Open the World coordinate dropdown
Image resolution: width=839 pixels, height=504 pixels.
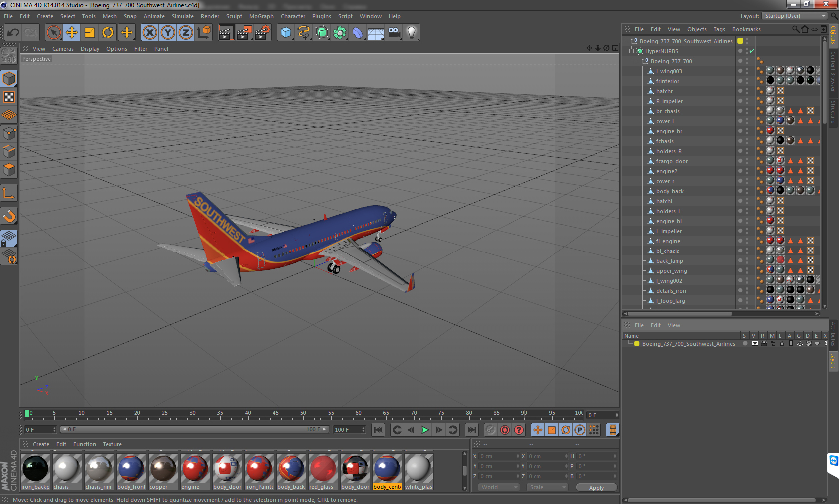click(x=499, y=487)
